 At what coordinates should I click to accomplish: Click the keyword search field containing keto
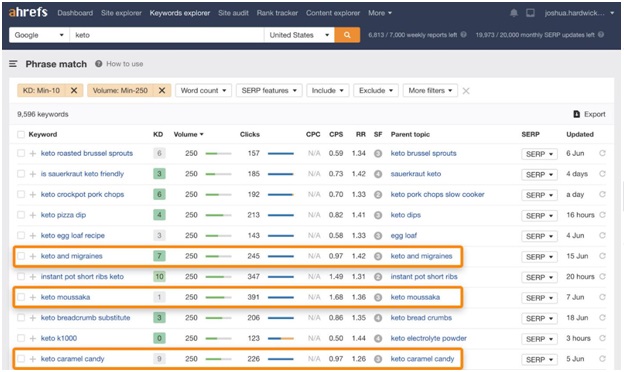(x=167, y=35)
